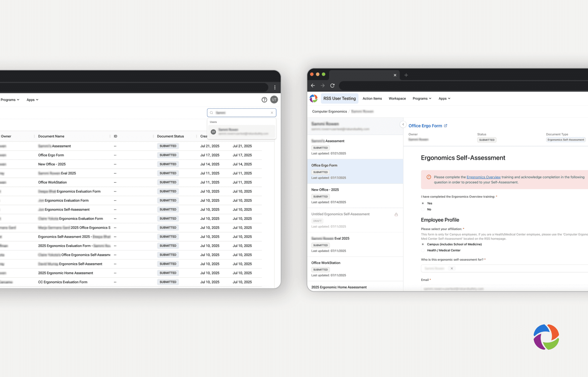This screenshot has width=588, height=377.
Task: Click the RSS colorful logo in right window
Action: pos(314,98)
